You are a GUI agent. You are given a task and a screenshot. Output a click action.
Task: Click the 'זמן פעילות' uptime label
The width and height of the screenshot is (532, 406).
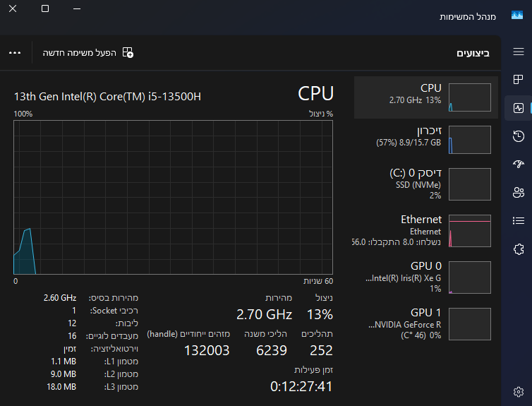coord(313,370)
